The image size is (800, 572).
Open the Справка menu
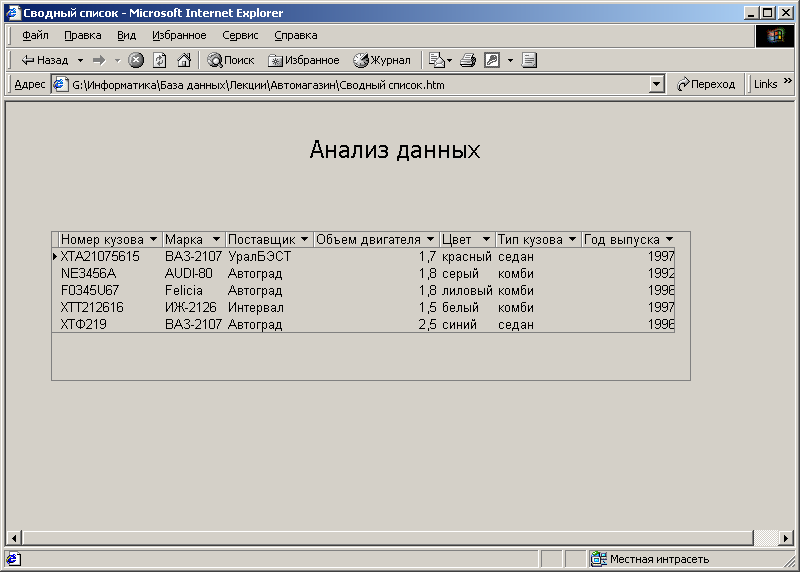pyautogui.click(x=296, y=35)
